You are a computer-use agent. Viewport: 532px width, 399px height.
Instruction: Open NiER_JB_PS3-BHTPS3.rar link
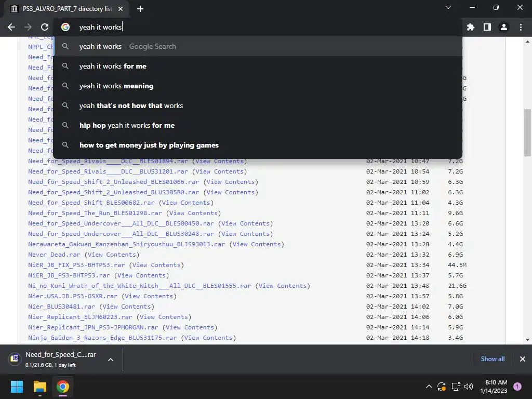[x=69, y=275]
